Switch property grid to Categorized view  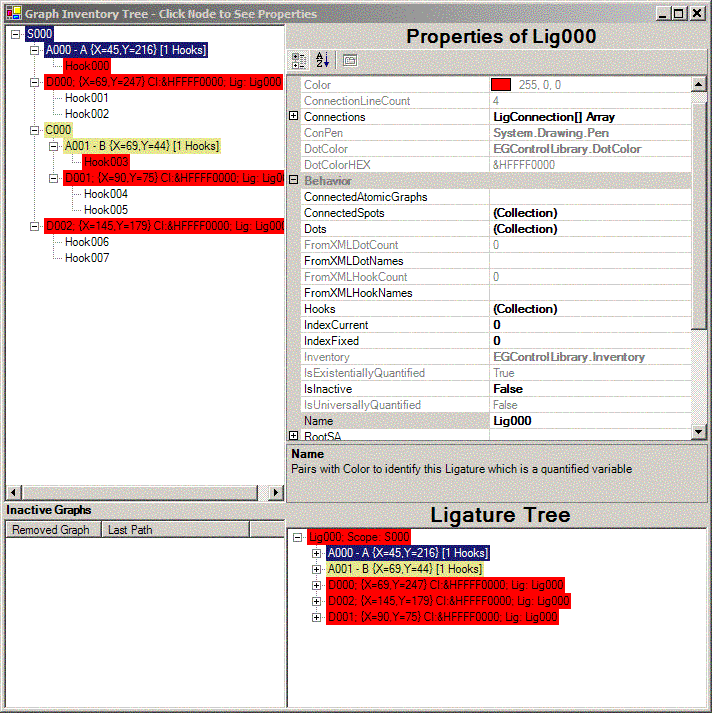click(x=299, y=60)
